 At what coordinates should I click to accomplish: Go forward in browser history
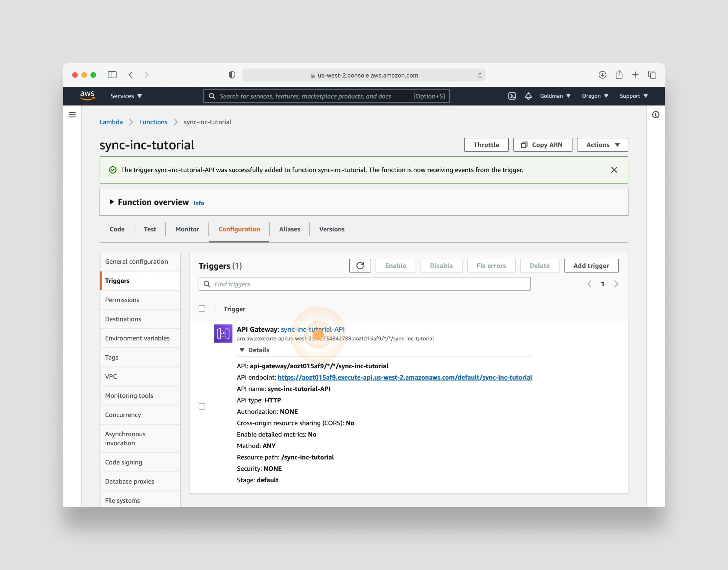click(147, 75)
